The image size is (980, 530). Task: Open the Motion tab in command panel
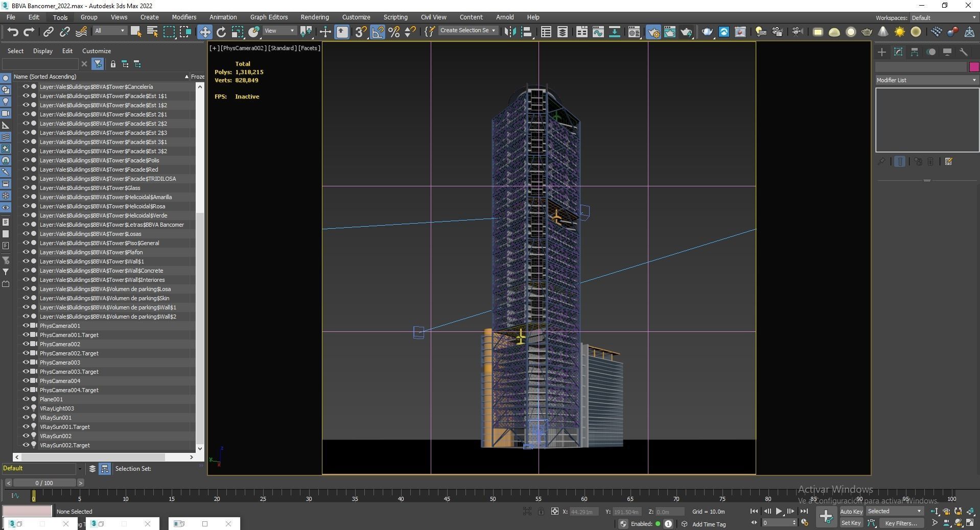pyautogui.click(x=931, y=52)
